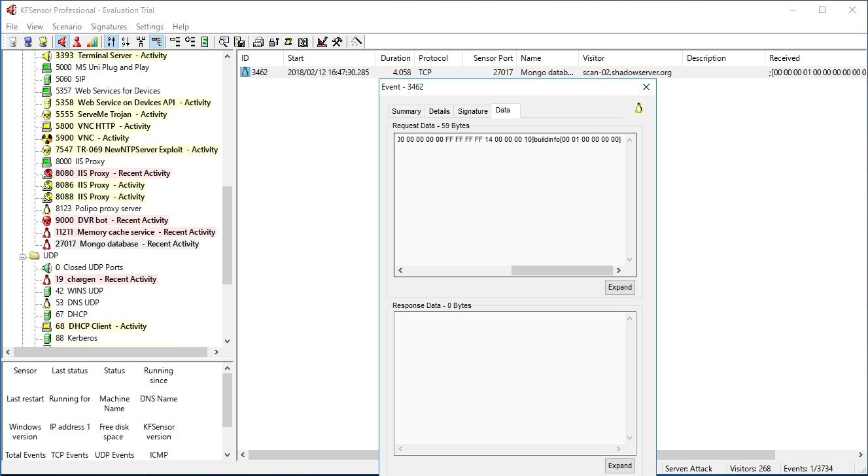Viewport: 868px width, 476px height.
Task: Click the ruler and pencil toolbar icon
Action: 322,42
